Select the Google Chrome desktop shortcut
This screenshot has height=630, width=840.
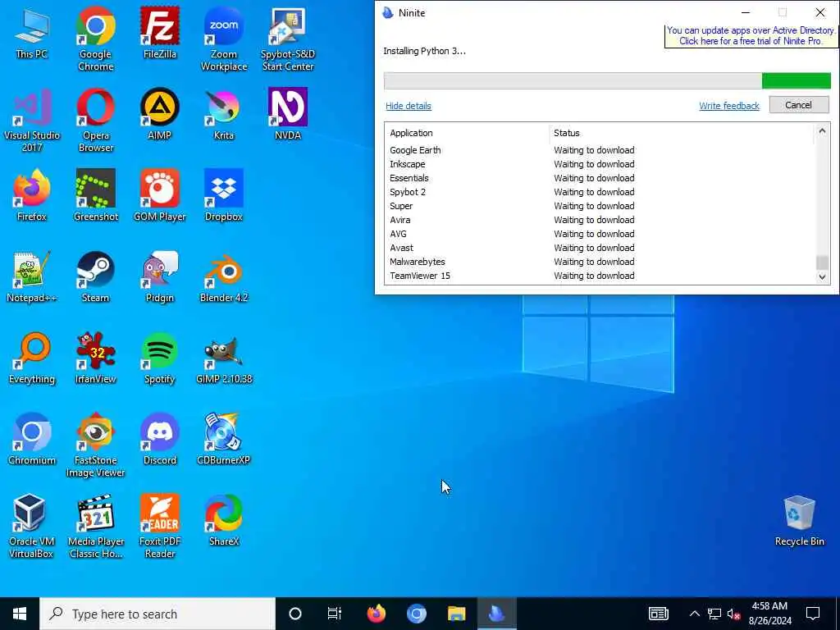95,39
